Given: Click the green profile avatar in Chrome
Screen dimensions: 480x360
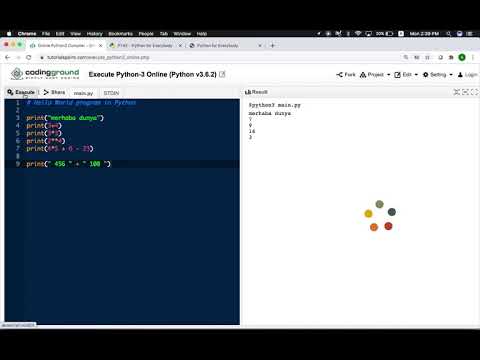Looking at the screenshot, I should (x=462, y=57).
